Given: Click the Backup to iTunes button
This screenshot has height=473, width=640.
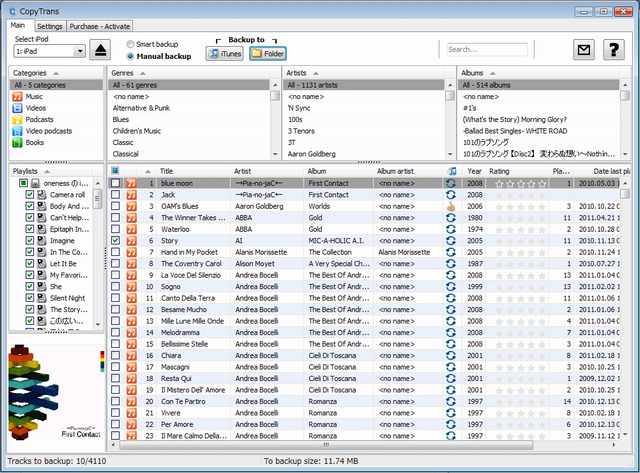Looking at the screenshot, I should [225, 53].
